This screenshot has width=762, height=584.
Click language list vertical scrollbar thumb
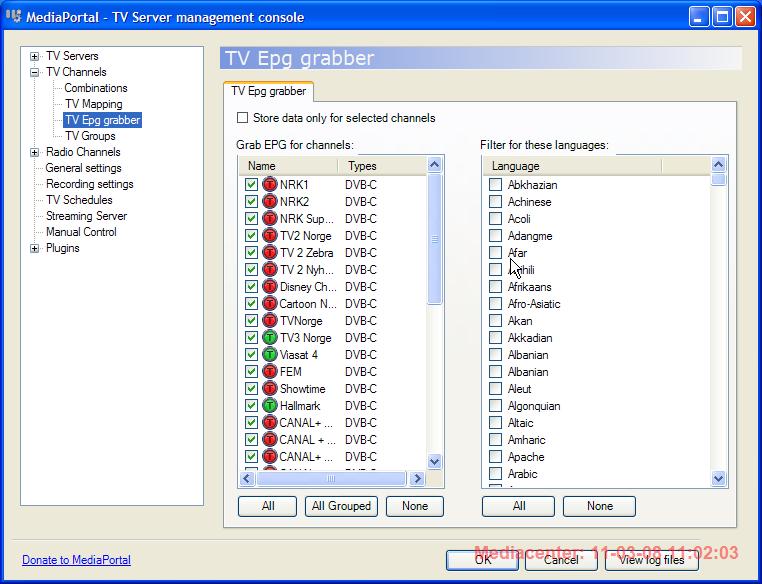[718, 179]
